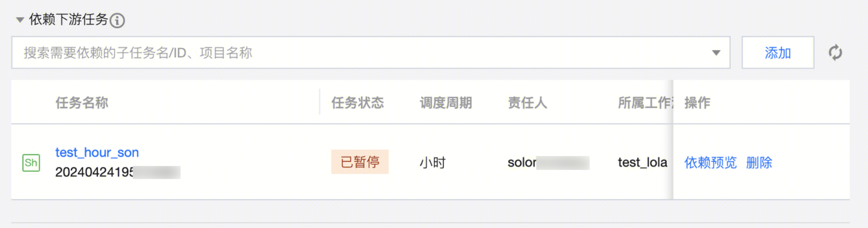The height and width of the screenshot is (228, 868).
Task: Click the 所属工作流 column header
Action: pos(645,103)
